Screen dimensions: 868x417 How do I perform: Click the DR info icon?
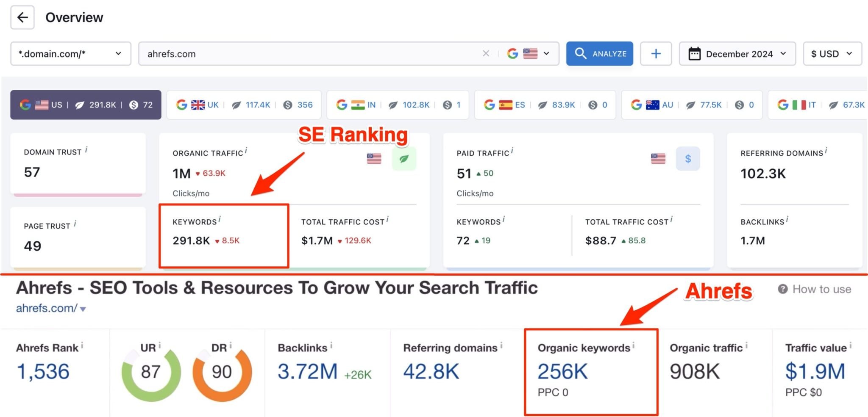[231, 346]
